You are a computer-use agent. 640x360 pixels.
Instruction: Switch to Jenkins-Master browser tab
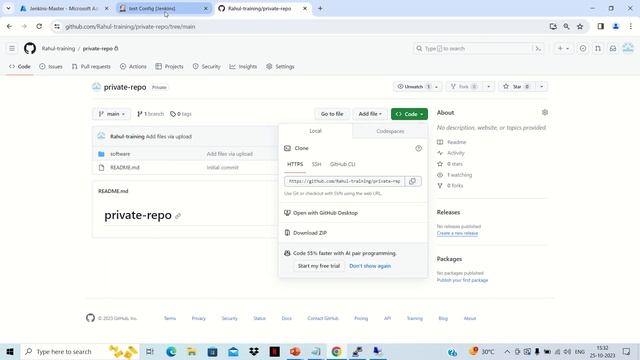click(63, 9)
